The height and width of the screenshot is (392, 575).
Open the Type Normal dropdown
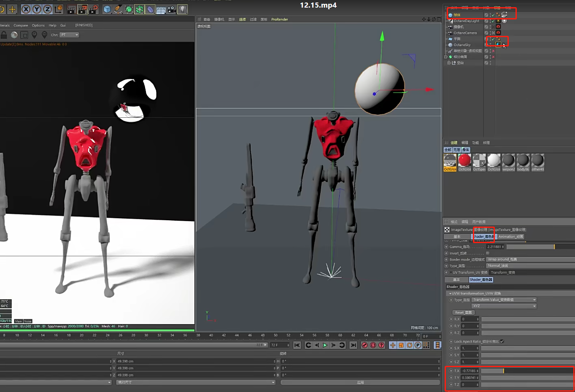click(530, 266)
